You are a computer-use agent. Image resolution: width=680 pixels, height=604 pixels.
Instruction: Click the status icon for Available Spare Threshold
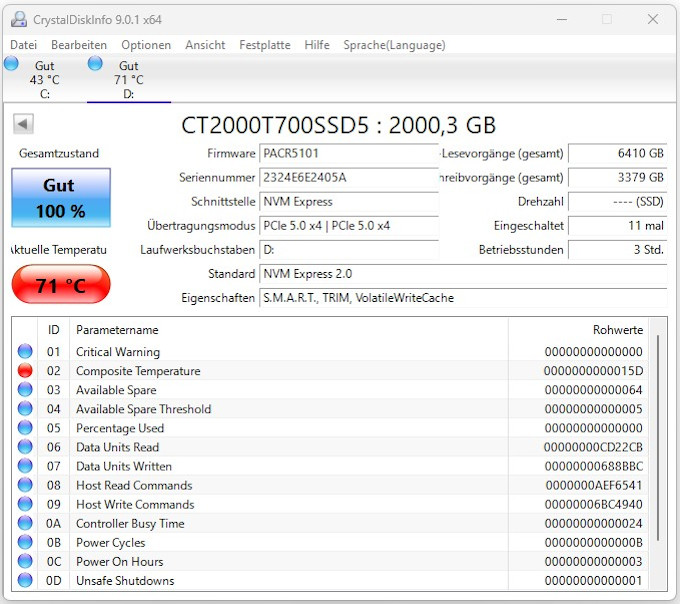click(x=25, y=408)
